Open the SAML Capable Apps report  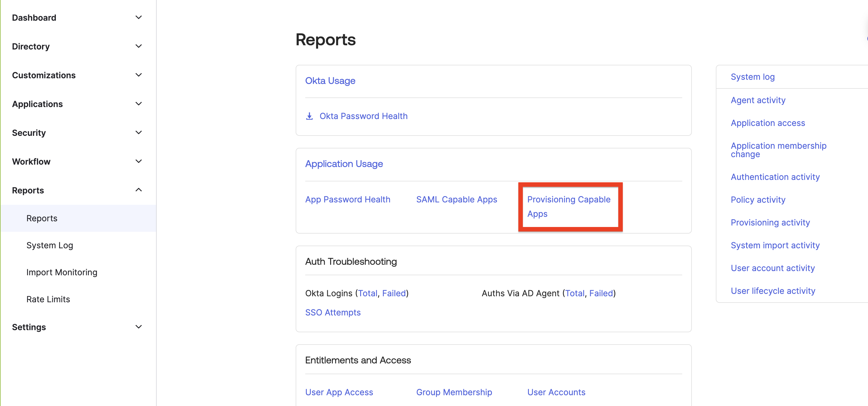[x=457, y=199]
